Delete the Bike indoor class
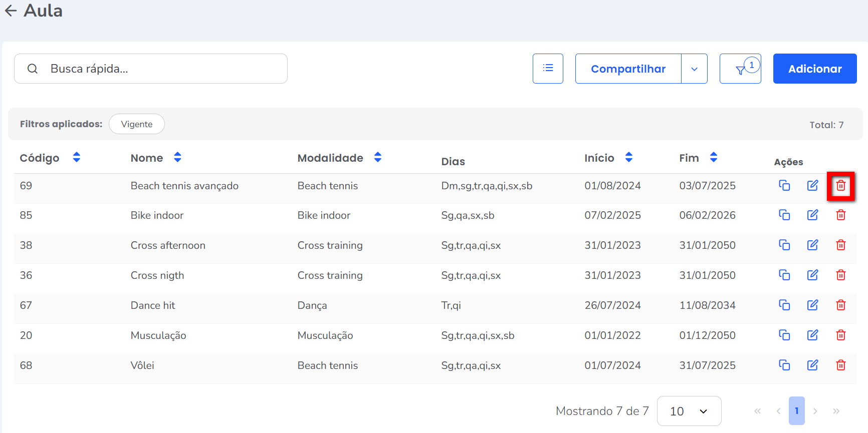The width and height of the screenshot is (868, 433). (x=841, y=215)
